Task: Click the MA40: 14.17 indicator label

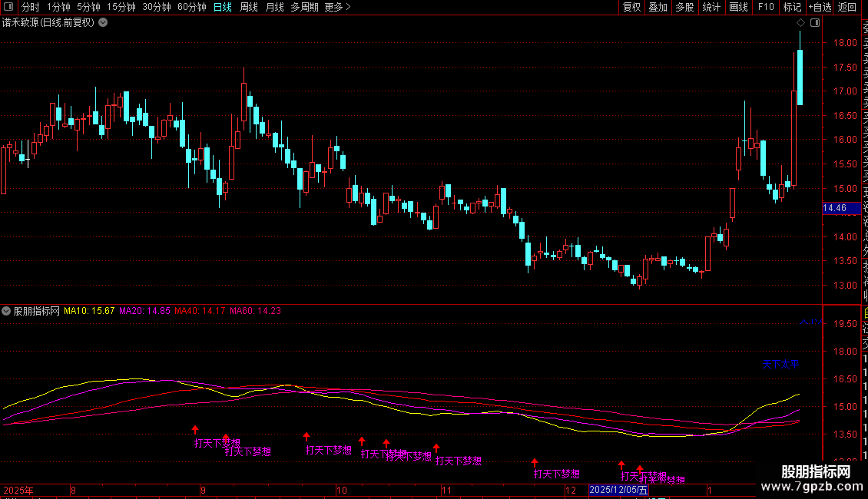Action: (x=200, y=311)
